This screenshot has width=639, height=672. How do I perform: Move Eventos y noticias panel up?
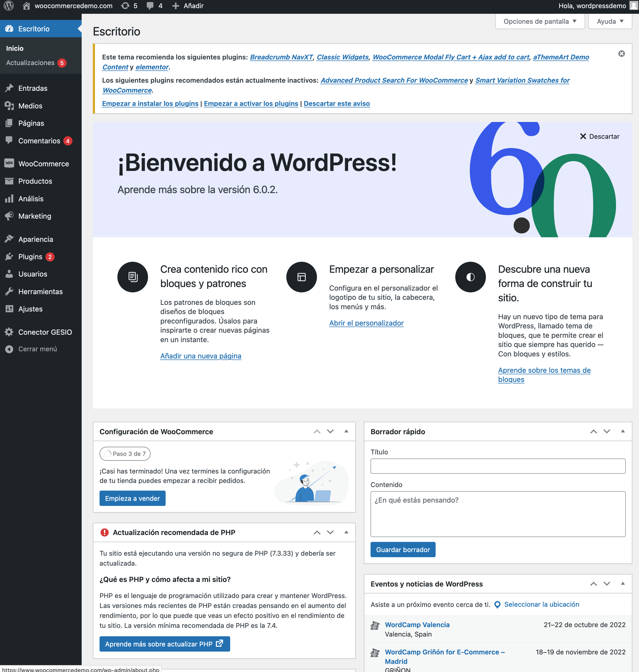coord(593,584)
